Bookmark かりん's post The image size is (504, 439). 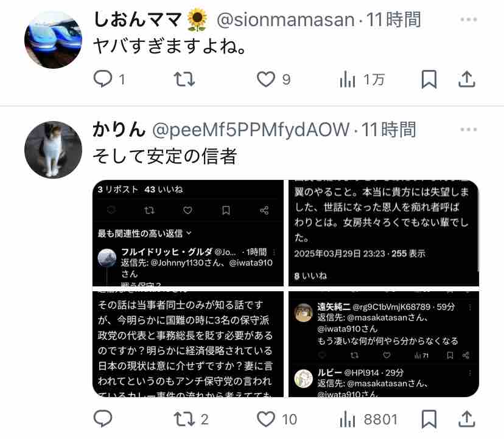tap(429, 419)
